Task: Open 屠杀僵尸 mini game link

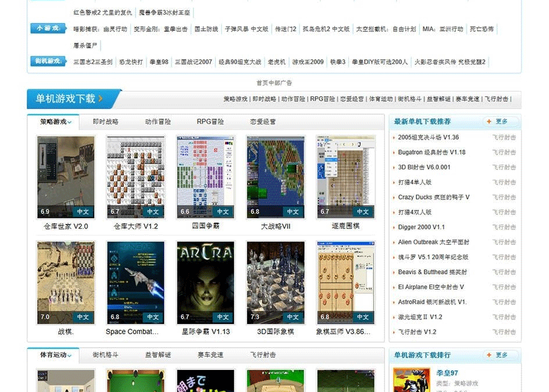Action: click(85, 45)
